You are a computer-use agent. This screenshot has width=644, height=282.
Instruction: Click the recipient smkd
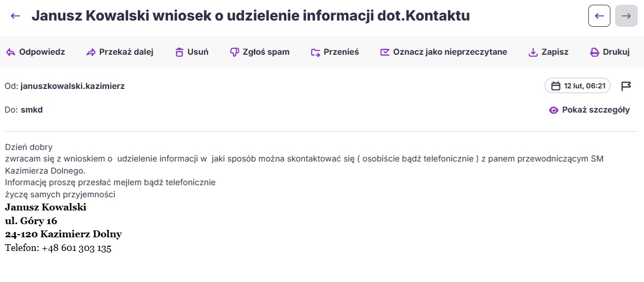[32, 110]
